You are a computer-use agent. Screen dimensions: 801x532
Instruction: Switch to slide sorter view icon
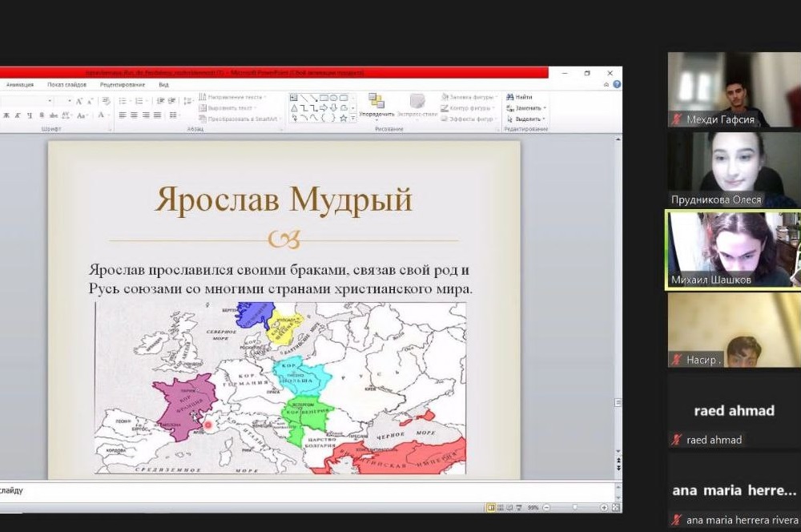501,507
